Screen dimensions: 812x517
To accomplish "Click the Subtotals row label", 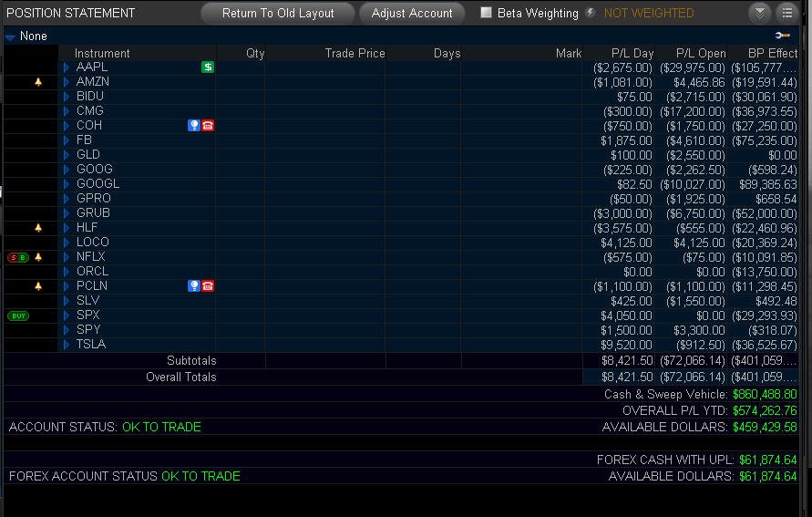I will tap(191, 360).
